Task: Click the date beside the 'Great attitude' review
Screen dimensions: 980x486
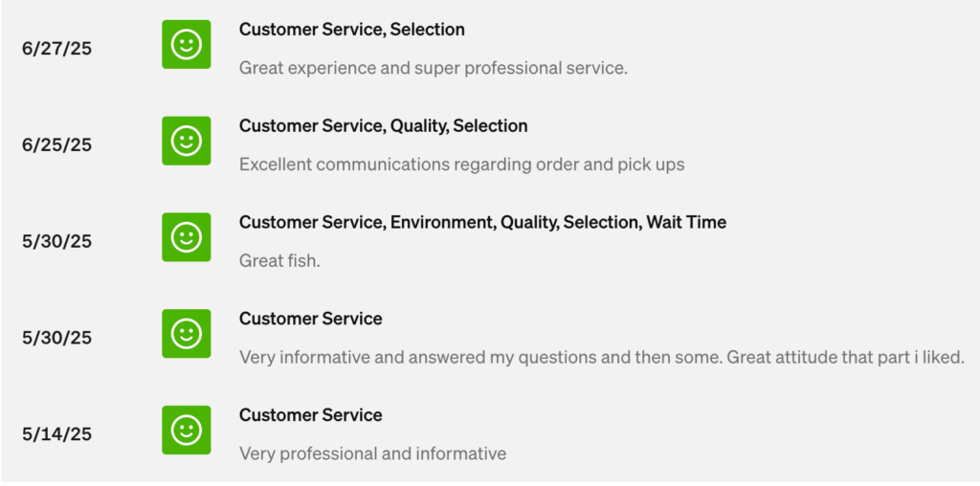Action: coord(57,338)
